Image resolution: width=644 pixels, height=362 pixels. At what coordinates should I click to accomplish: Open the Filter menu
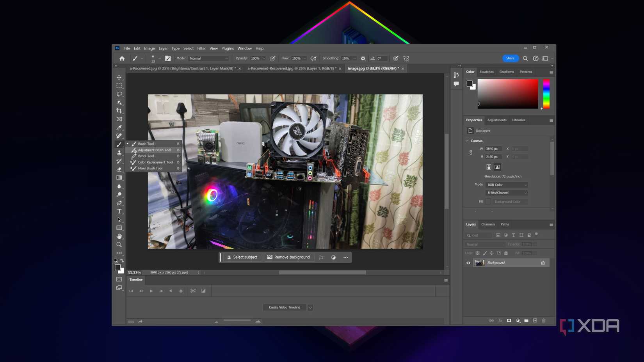(x=201, y=48)
